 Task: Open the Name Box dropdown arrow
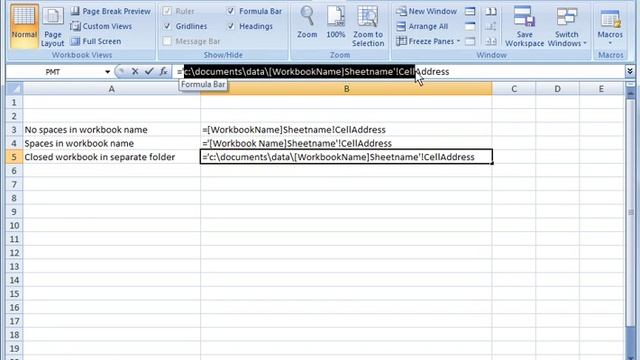(x=107, y=72)
